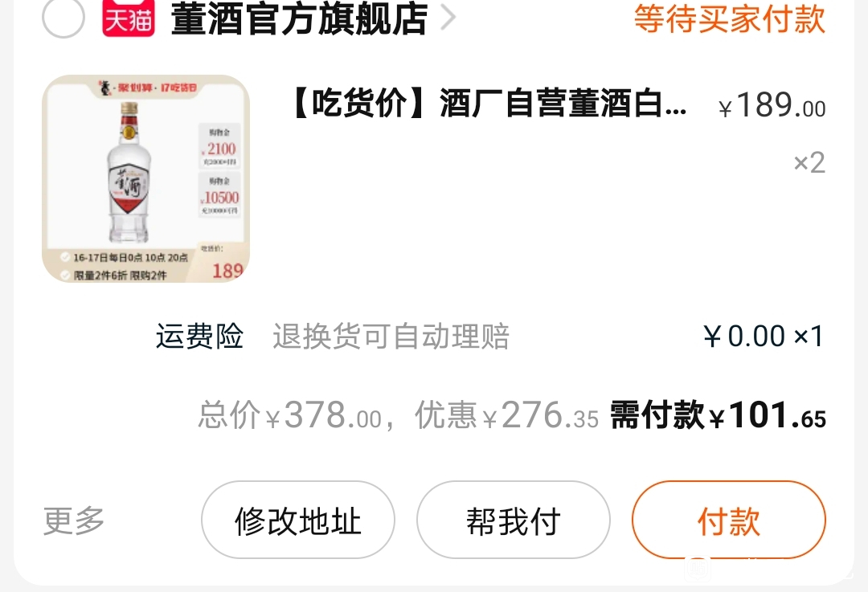This screenshot has height=592, width=868.
Task: Tap the ×2 quantity indicator
Action: click(809, 163)
